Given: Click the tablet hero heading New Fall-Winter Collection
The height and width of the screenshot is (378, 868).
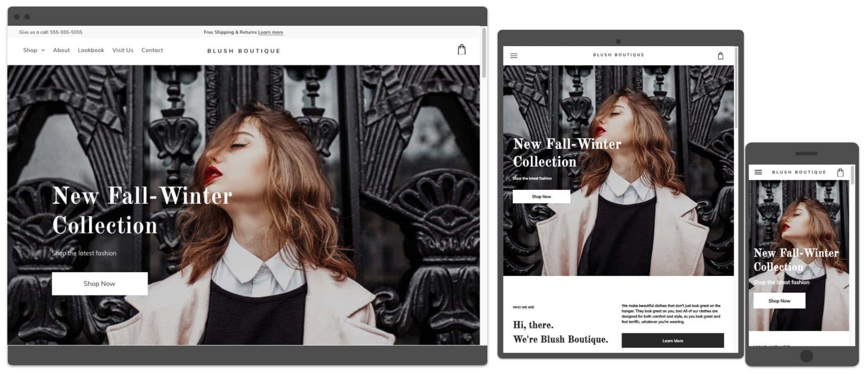Looking at the screenshot, I should (567, 153).
